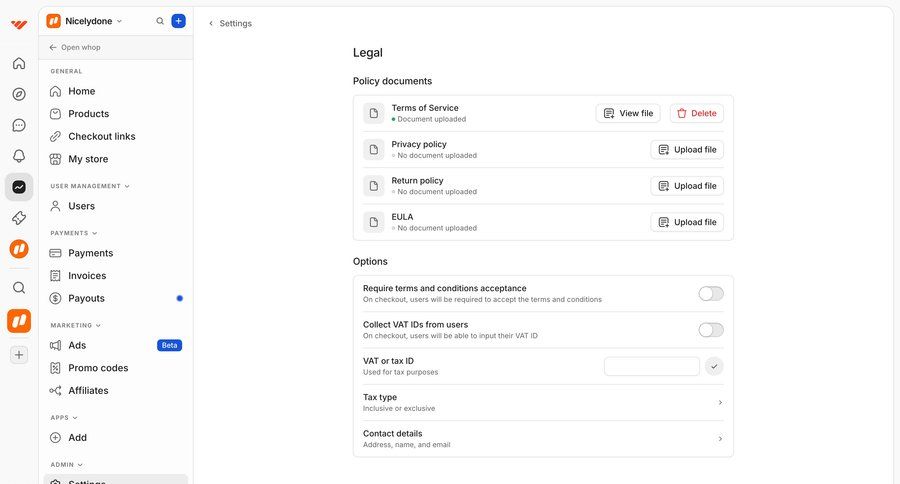Screen dimensions: 900x484
Task: Collapse the Payments section header
Action: click(x=74, y=233)
